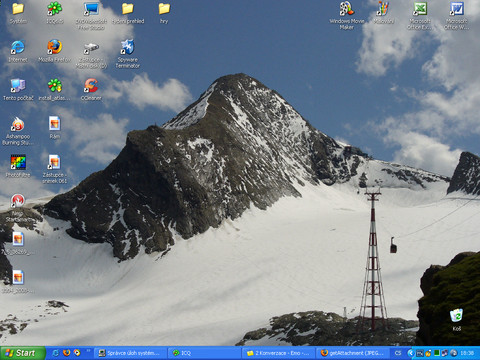Image resolution: width=480 pixels, height=360 pixels.
Task: Select the Recycle Bin (Koš) icon
Action: pyautogui.click(x=456, y=319)
